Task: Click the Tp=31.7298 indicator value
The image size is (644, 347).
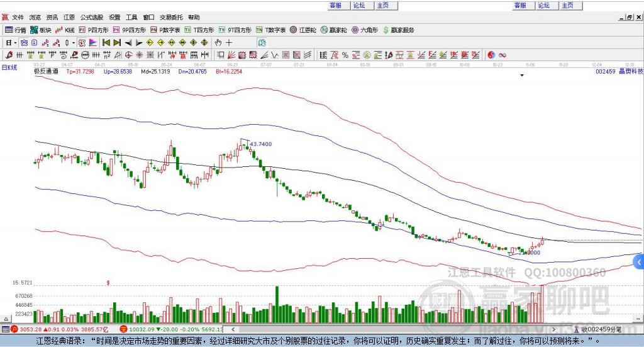Action: [80, 72]
